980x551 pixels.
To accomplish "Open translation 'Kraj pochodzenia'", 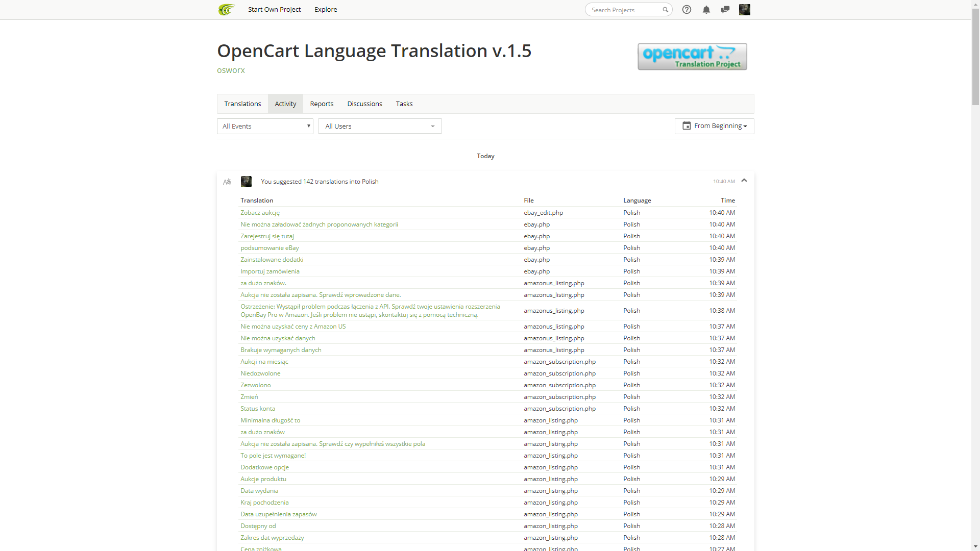I will [x=264, y=503].
